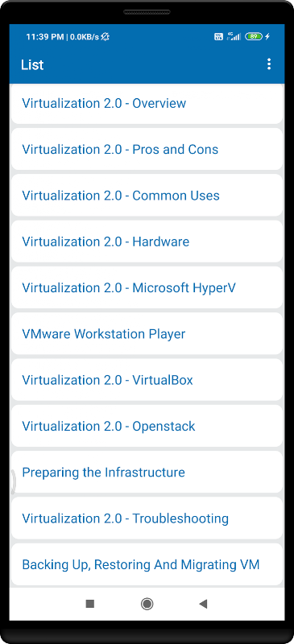Screen dimensions: 294x644
Task: Tap the battery indicator in status bar
Action: tap(254, 36)
